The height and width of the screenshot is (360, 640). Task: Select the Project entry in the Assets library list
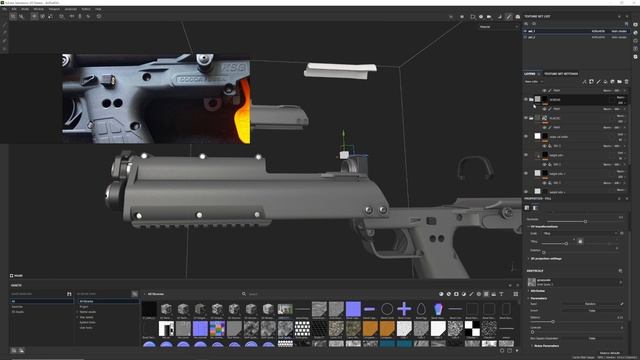pos(84,307)
